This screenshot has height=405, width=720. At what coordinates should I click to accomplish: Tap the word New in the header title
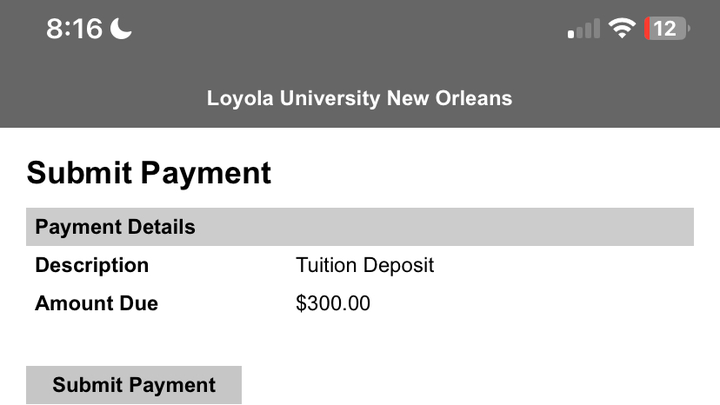407,98
